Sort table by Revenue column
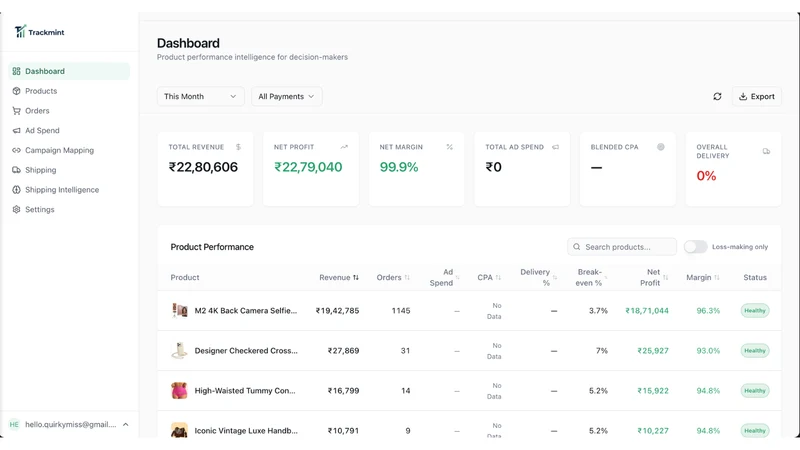800x450 pixels. [339, 278]
